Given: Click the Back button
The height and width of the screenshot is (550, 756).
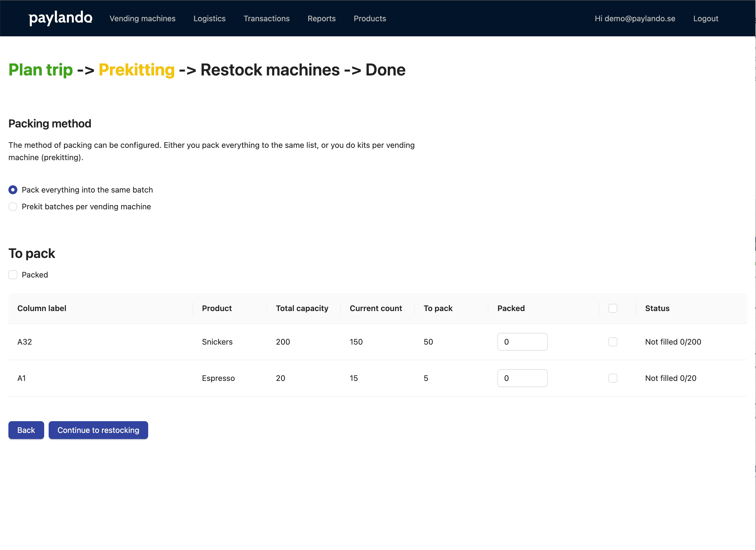Looking at the screenshot, I should [x=26, y=430].
